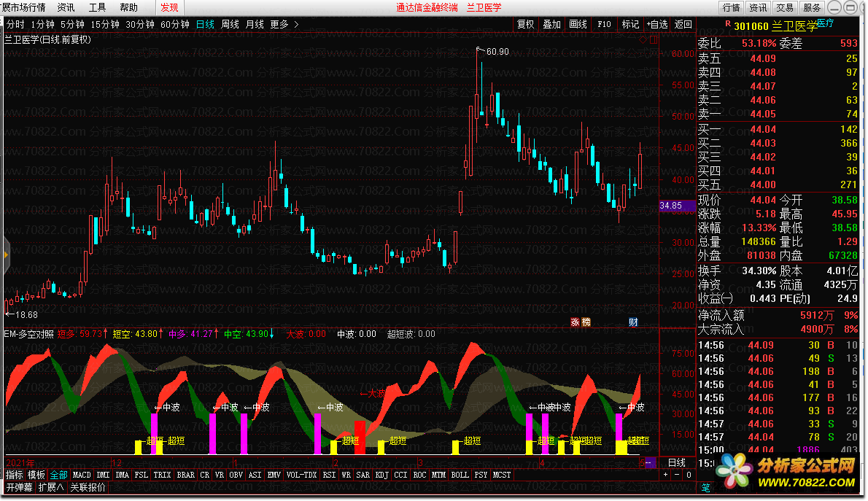Select the 月线 monthly period tab
868x501 pixels.
pos(255,24)
